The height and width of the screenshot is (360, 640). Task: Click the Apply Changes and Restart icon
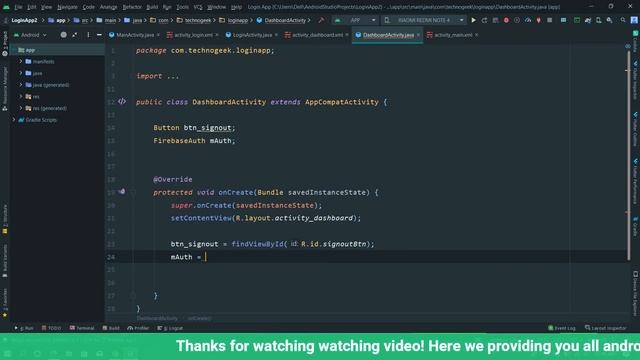pos(484,20)
